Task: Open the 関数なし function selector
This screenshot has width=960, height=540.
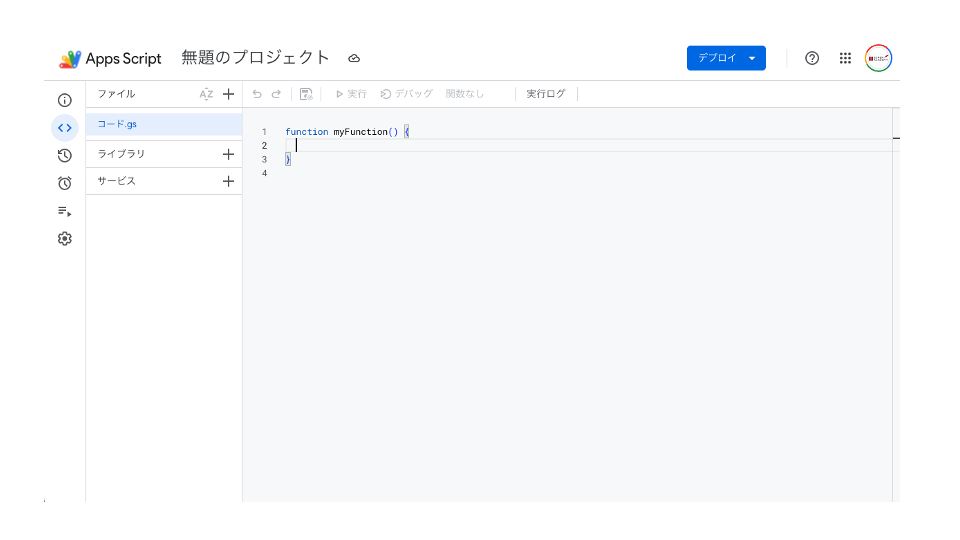Action: tap(465, 94)
